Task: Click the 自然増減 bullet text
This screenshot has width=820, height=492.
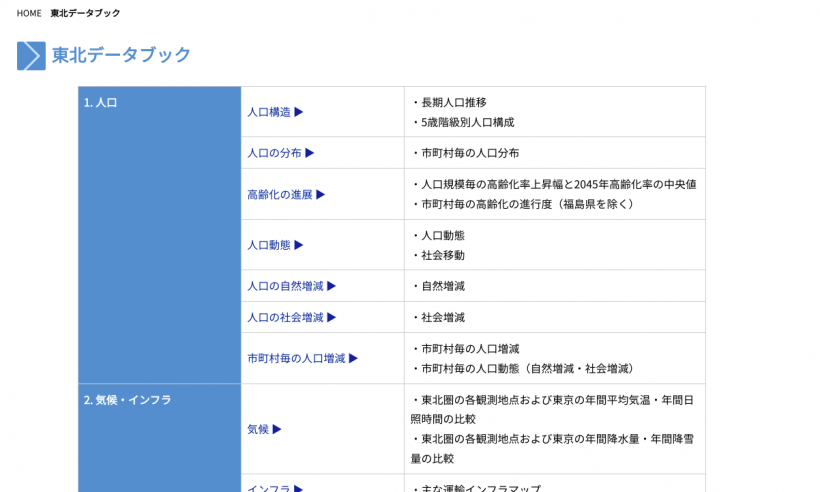Action: coord(438,286)
